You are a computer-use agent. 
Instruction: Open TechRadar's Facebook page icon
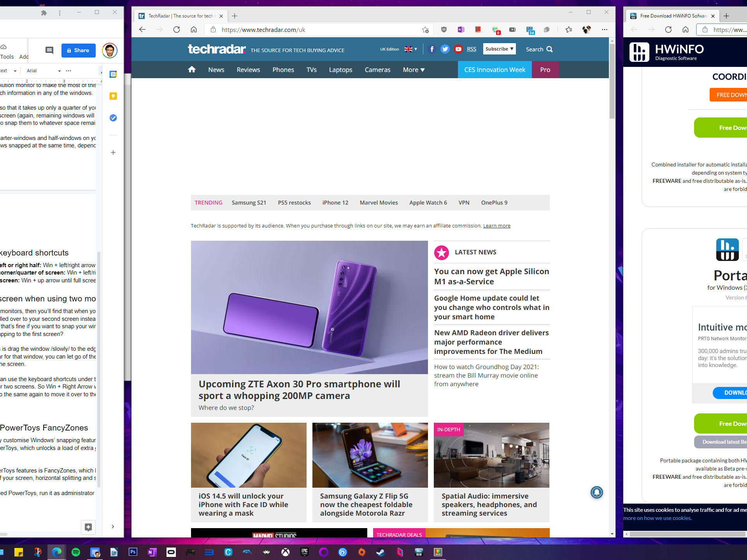(x=432, y=49)
